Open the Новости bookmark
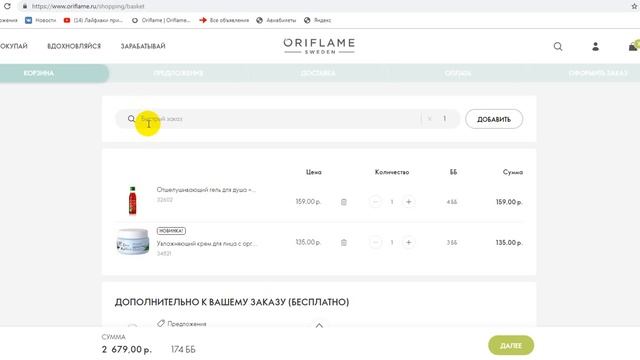The image size is (640, 360). point(40,20)
